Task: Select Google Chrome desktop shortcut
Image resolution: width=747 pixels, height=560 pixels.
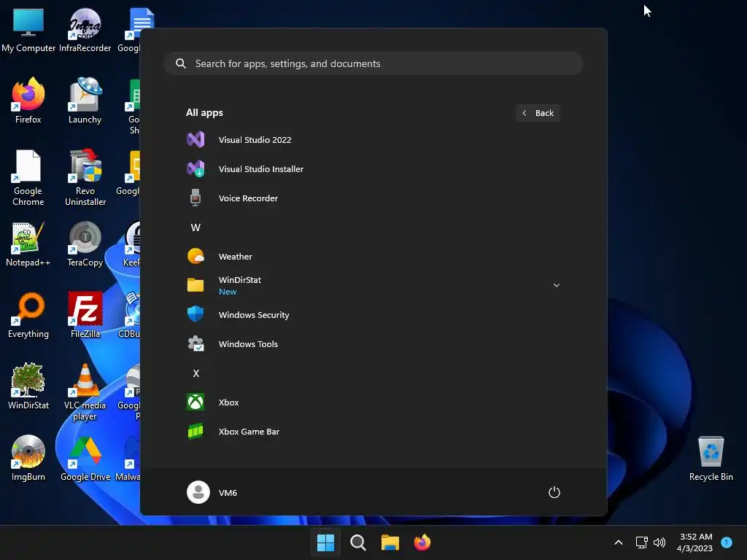Action: (x=28, y=178)
